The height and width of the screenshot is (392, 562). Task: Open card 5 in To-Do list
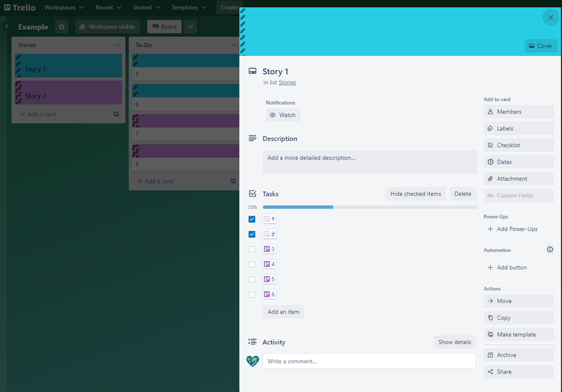186,67
